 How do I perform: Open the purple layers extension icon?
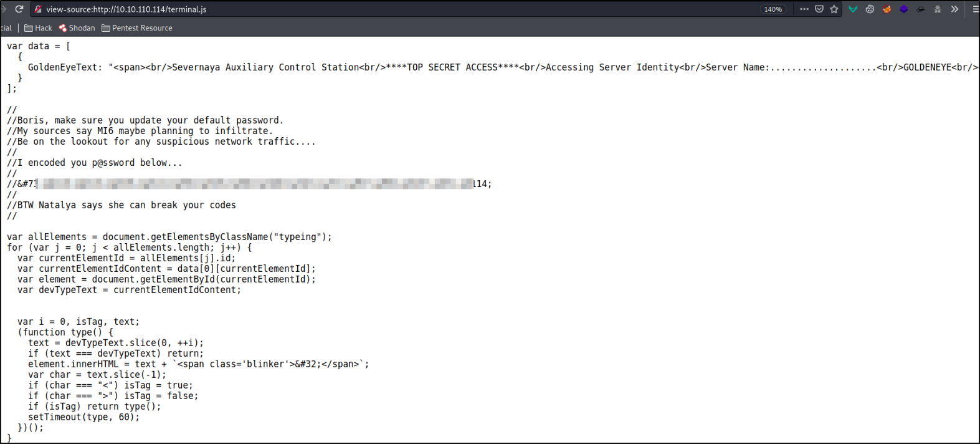point(904,9)
